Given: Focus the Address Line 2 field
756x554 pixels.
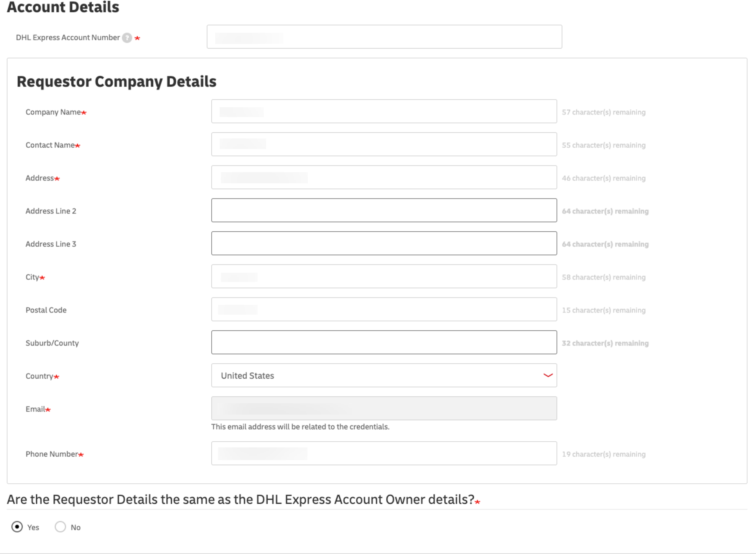Looking at the screenshot, I should [384, 210].
